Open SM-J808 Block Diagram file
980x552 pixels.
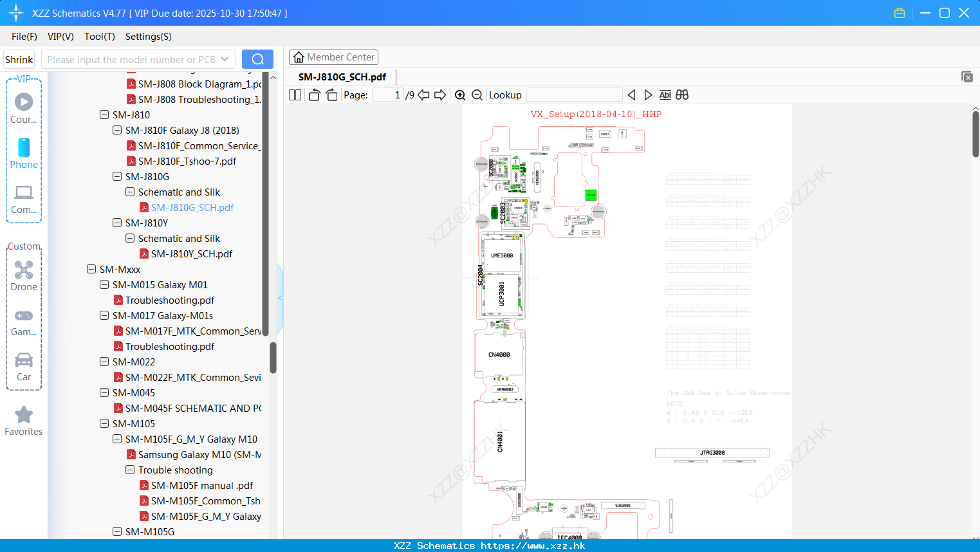(x=199, y=84)
